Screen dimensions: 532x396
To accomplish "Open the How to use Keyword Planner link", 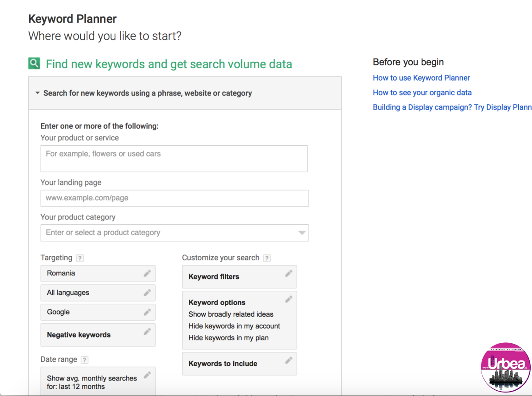I will (x=421, y=78).
